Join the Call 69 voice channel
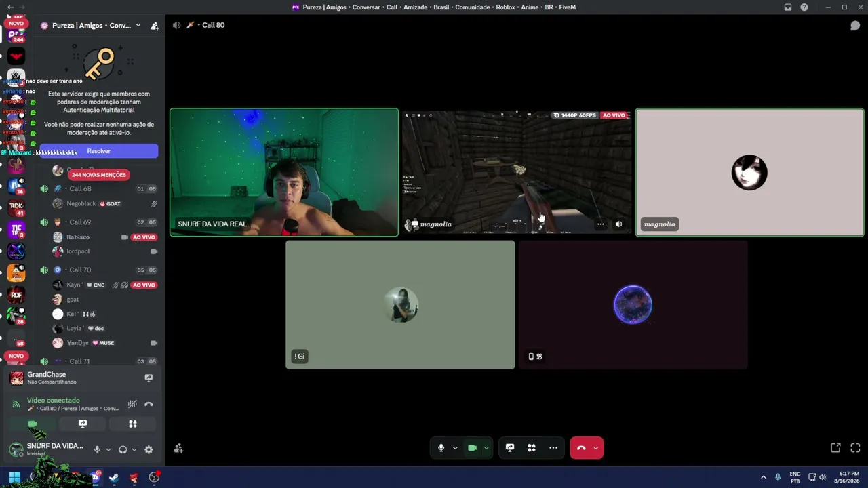Viewport: 868px width, 488px height. click(x=80, y=222)
